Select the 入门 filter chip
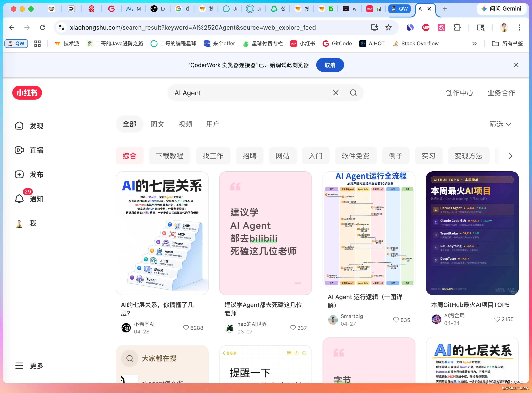The height and width of the screenshot is (393, 532). [x=316, y=156]
